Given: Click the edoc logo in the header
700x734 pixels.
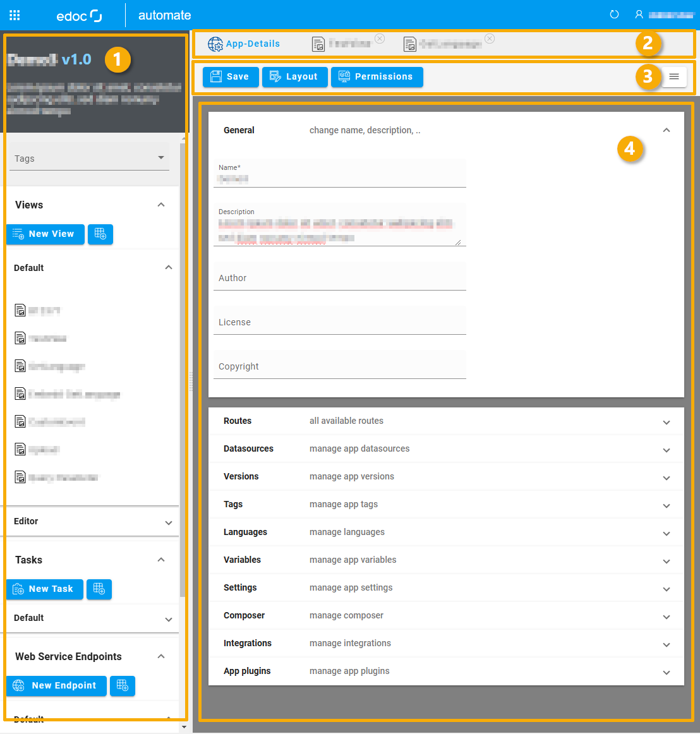Looking at the screenshot, I should [x=79, y=15].
